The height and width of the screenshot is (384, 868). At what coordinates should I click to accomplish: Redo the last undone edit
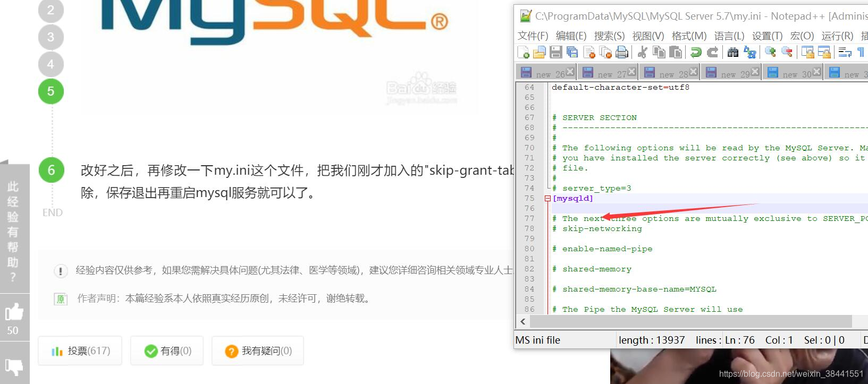(713, 52)
